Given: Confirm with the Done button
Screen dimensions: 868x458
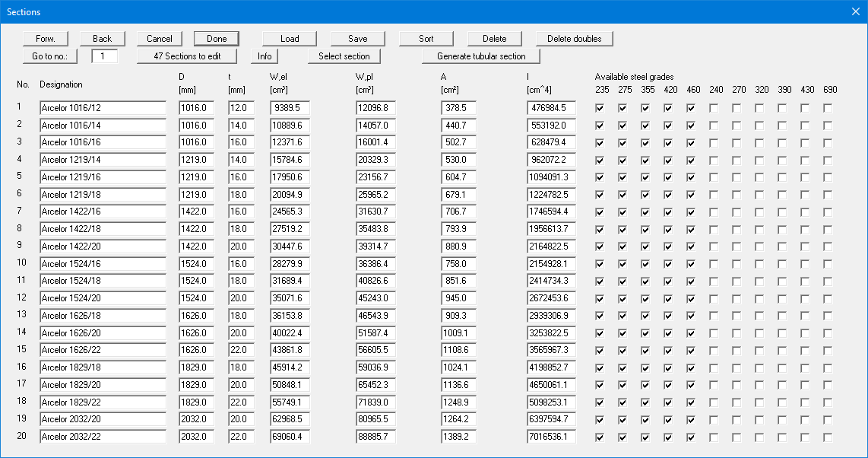Looking at the screenshot, I should pyautogui.click(x=217, y=39).
